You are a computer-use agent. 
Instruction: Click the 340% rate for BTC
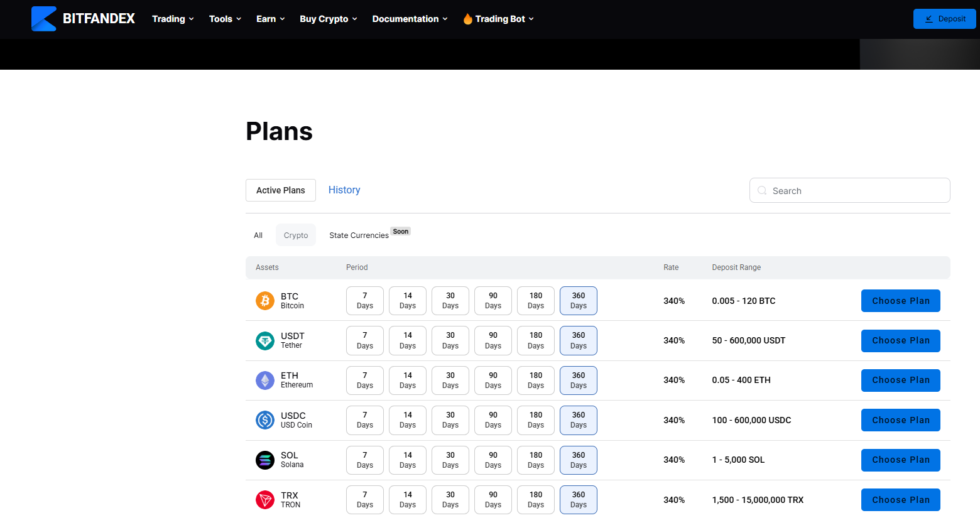pyautogui.click(x=674, y=301)
